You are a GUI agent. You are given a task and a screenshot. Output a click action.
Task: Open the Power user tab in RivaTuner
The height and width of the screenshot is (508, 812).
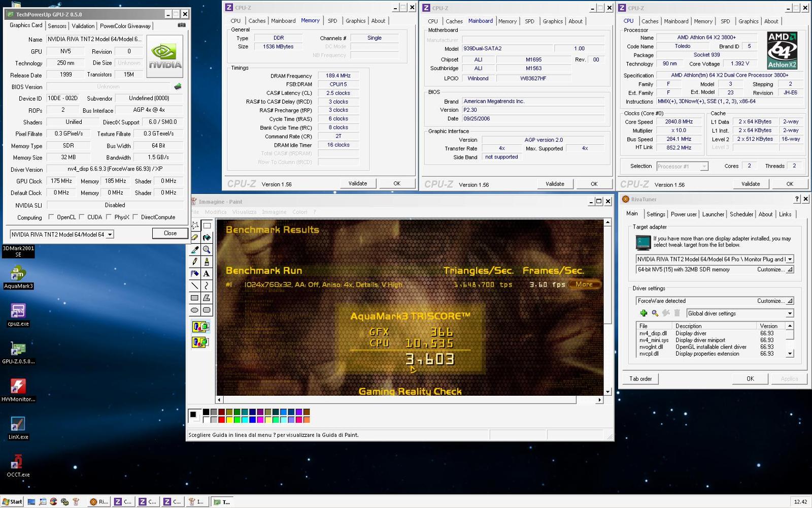click(684, 214)
